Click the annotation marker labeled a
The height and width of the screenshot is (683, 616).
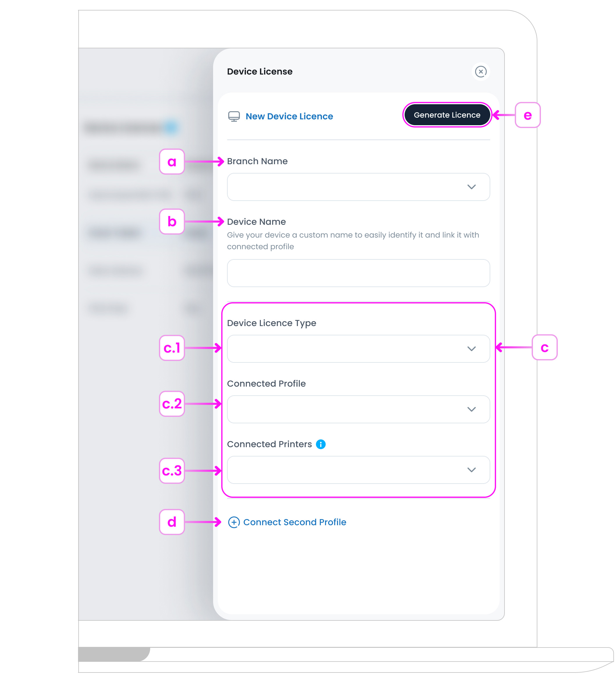coord(172,162)
